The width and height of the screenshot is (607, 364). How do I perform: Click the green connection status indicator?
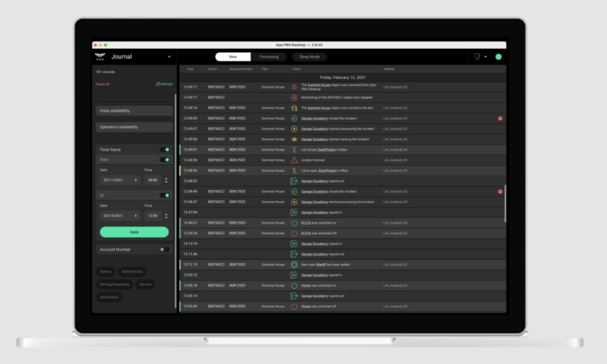point(498,57)
